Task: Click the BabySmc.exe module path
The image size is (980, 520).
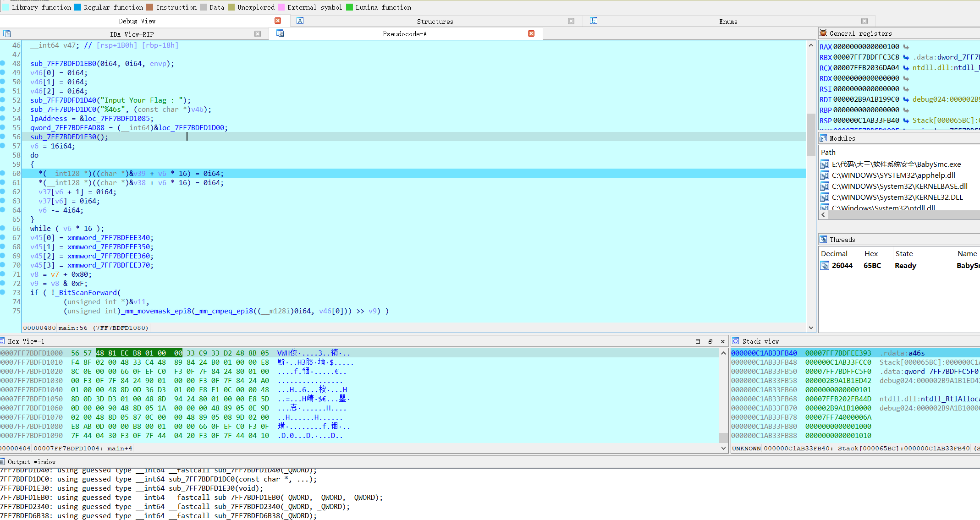Action: click(x=894, y=164)
